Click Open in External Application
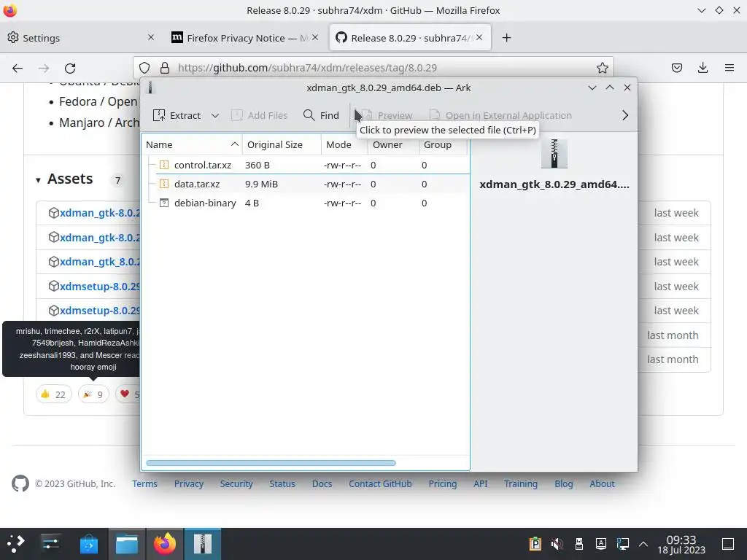 500,115
